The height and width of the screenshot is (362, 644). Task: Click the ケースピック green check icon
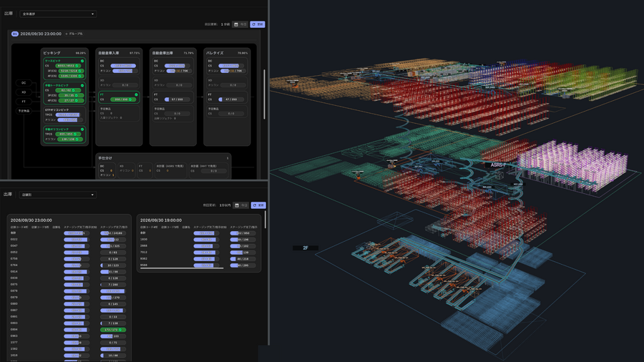pos(82,61)
